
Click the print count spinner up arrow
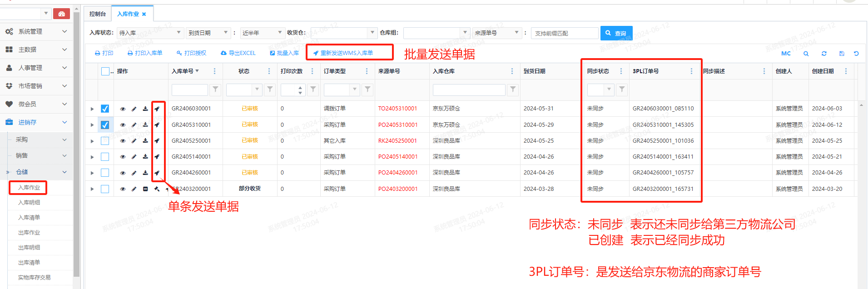[300, 87]
